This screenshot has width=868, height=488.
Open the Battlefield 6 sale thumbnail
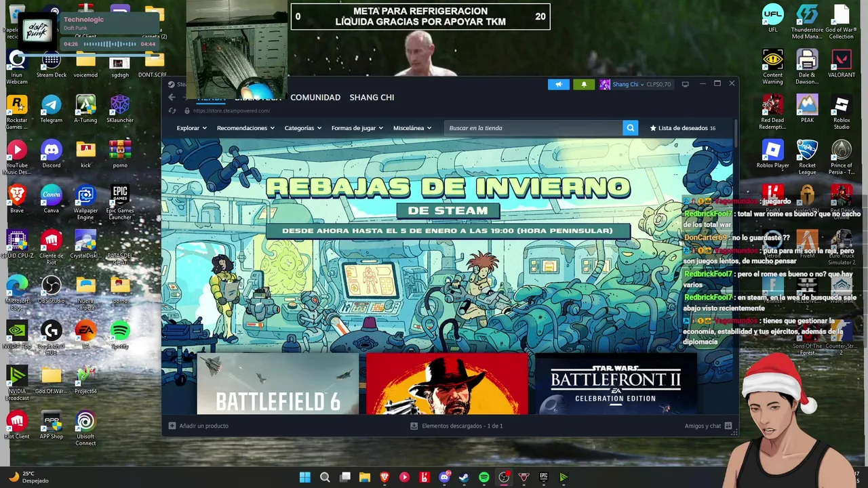[277, 384]
